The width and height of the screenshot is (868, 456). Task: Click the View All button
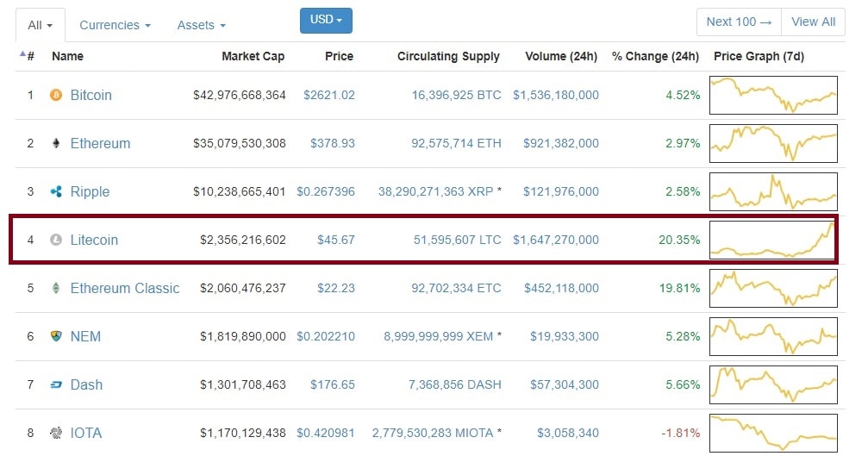click(x=813, y=22)
